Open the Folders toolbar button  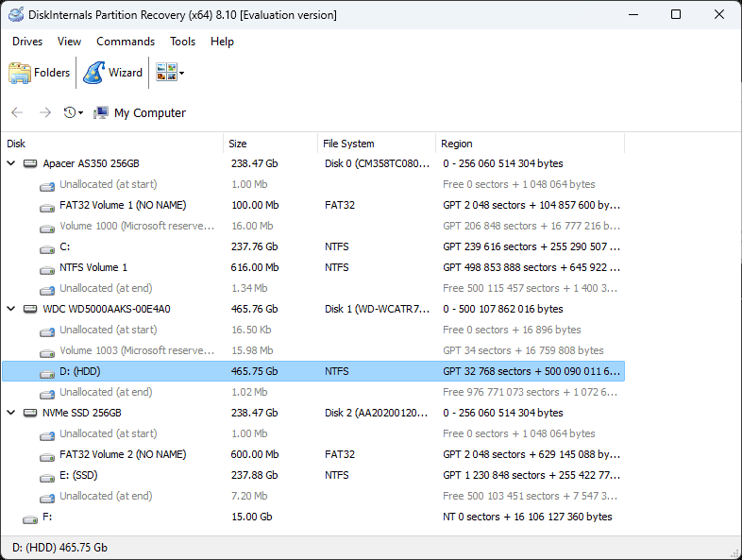[x=40, y=73]
